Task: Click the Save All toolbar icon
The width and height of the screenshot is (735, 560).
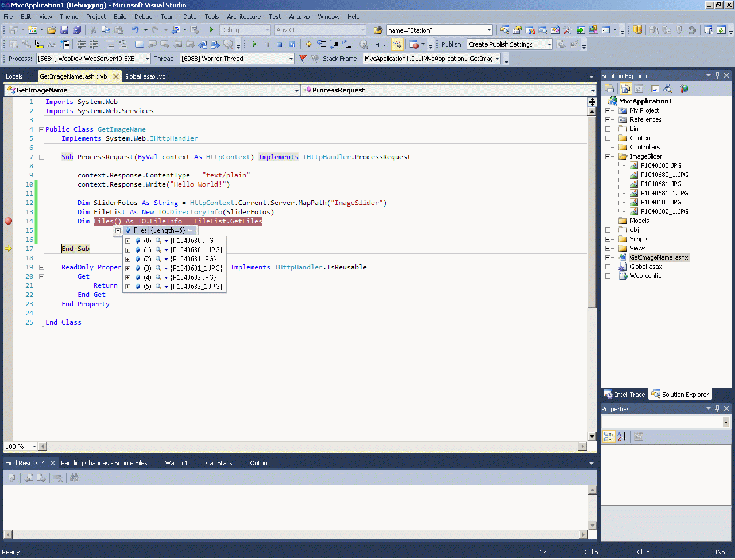Action: tap(77, 30)
